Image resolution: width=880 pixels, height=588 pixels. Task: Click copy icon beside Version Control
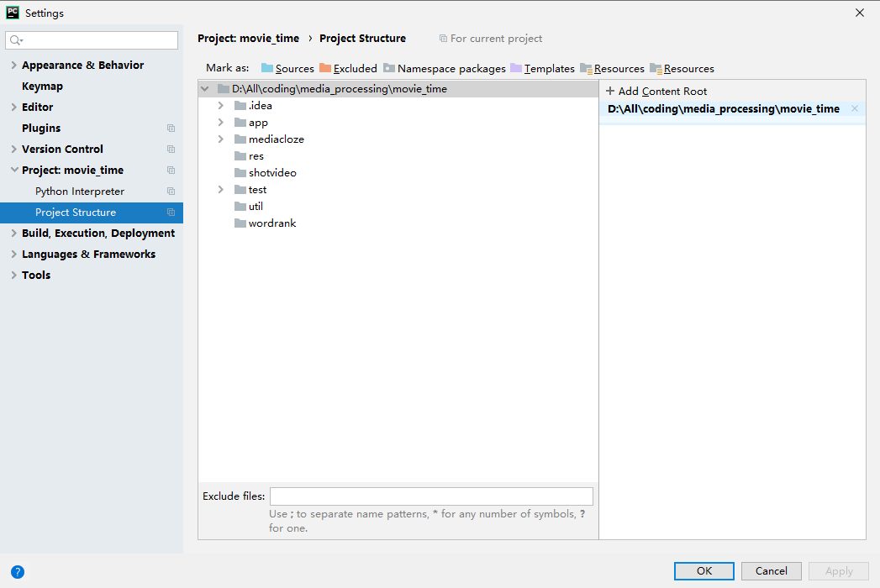[x=171, y=150]
